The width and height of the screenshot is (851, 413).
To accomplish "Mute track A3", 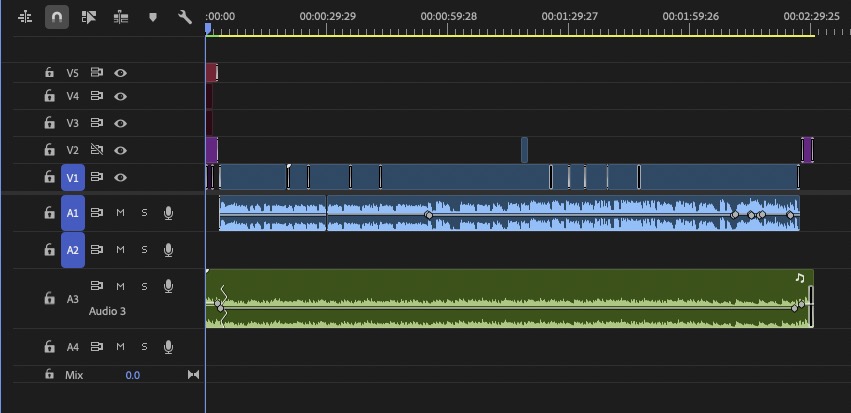I will [120, 286].
